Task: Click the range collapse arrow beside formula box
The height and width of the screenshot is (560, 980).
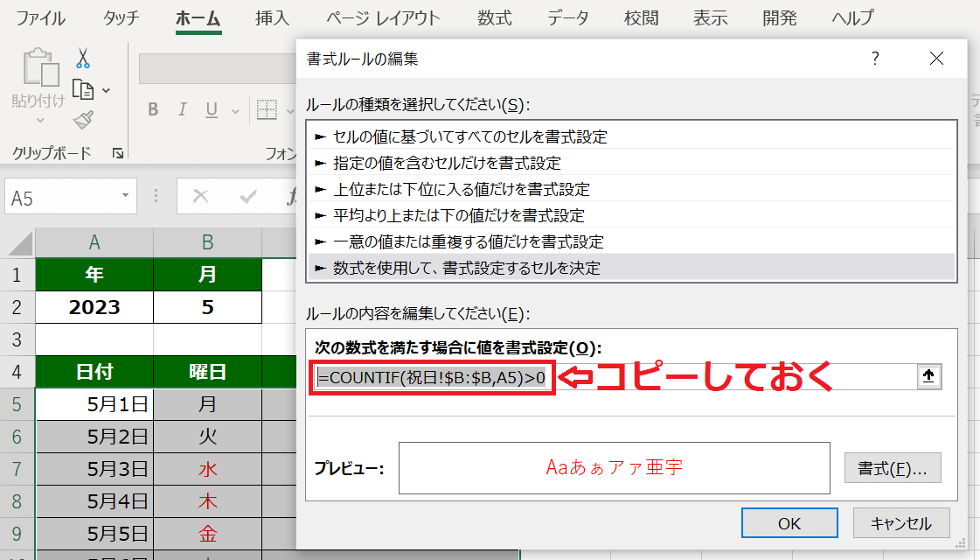Action: click(929, 377)
